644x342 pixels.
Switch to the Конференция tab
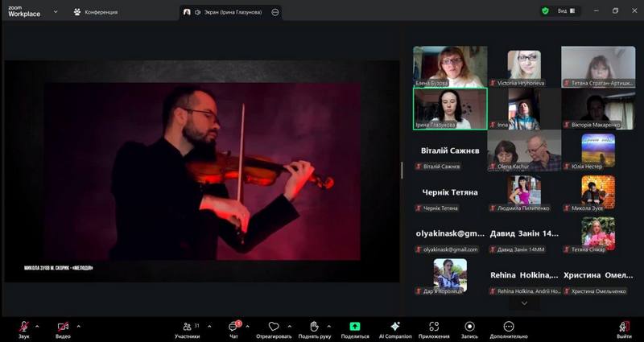[95, 12]
